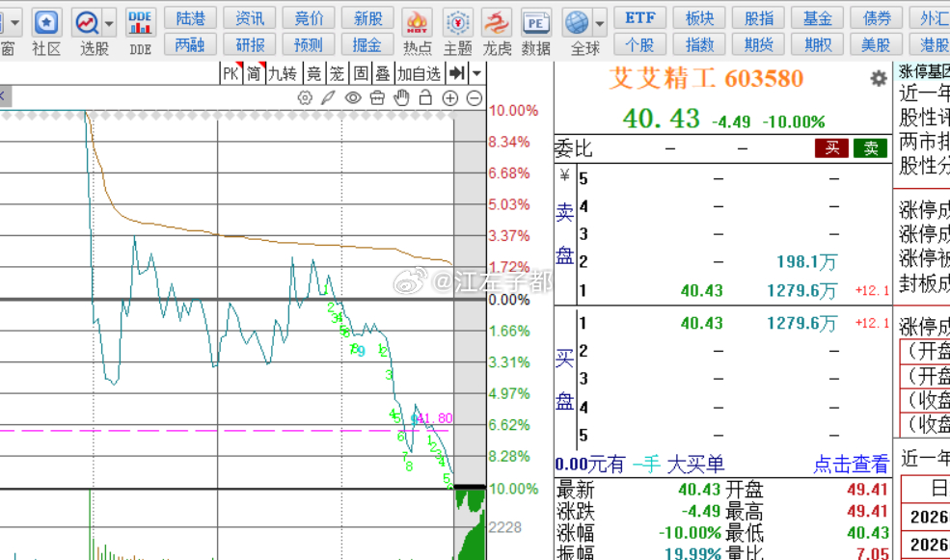The image size is (950, 560).
Task: Open the quote panel settings gear
Action: [x=879, y=78]
